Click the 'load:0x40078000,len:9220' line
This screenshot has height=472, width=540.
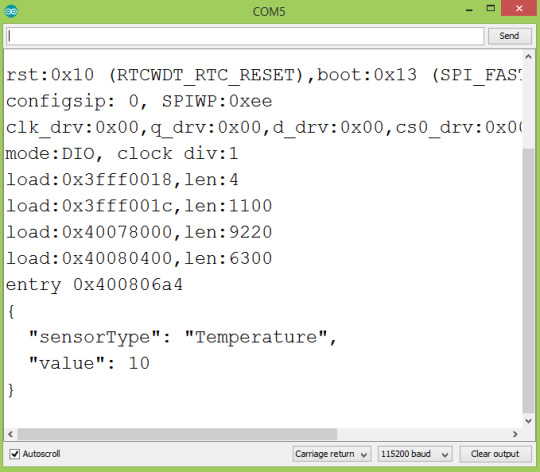coord(139,232)
